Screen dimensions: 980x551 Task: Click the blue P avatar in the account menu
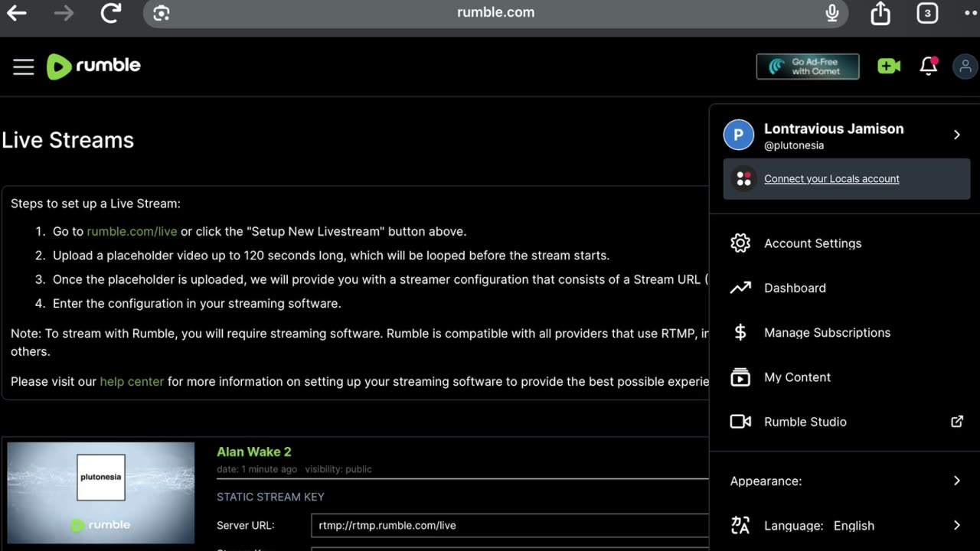click(739, 135)
